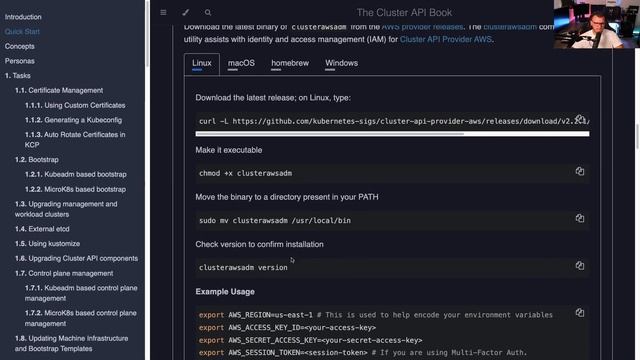Image resolution: width=640 pixels, height=360 pixels.
Task: Open the AWS provider releases link
Action: [422, 27]
